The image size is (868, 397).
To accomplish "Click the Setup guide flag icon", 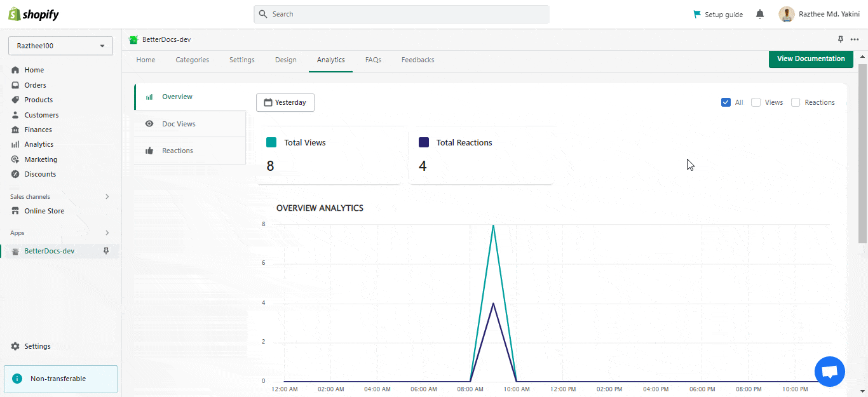I will click(697, 14).
